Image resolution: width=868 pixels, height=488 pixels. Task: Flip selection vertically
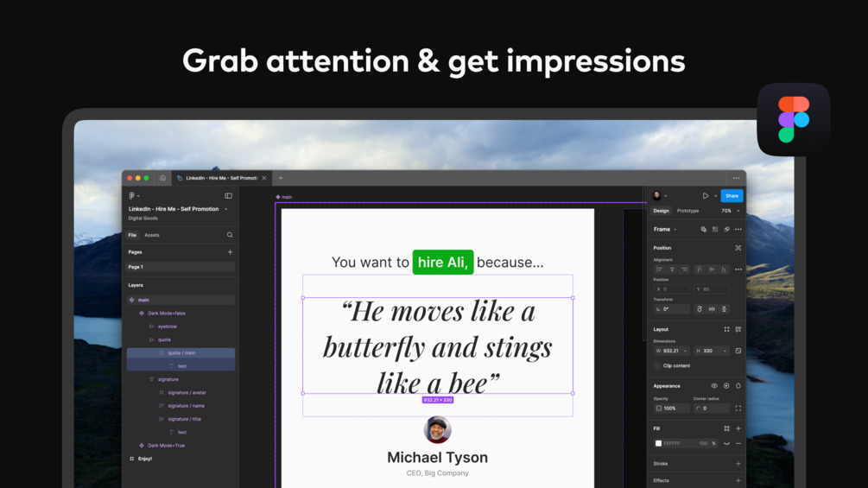pyautogui.click(x=724, y=309)
